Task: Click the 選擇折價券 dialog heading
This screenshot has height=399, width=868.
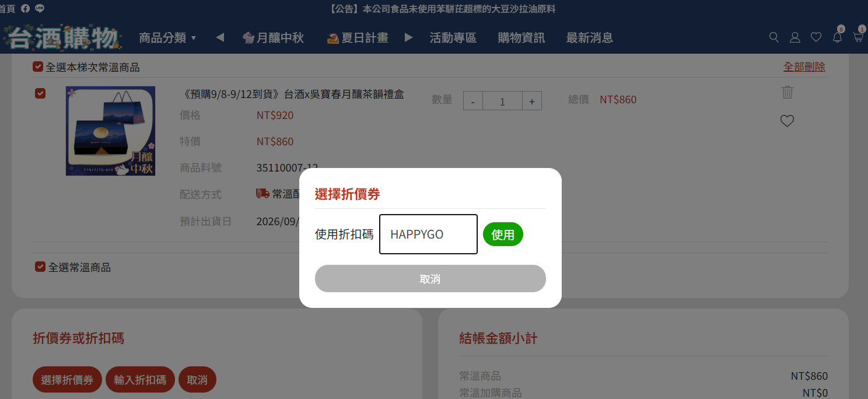Action: pyautogui.click(x=347, y=194)
